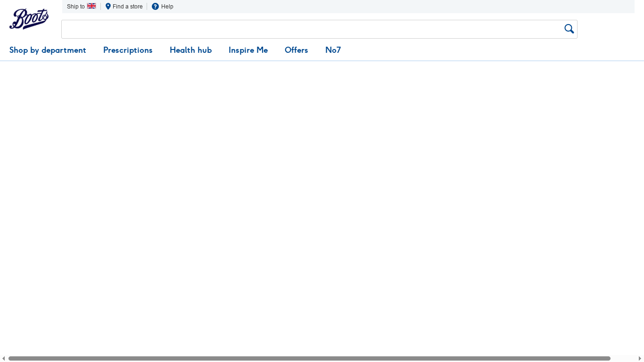Image resolution: width=644 pixels, height=362 pixels.
Task: Select the Prescriptions menu item
Action: pyautogui.click(x=128, y=50)
